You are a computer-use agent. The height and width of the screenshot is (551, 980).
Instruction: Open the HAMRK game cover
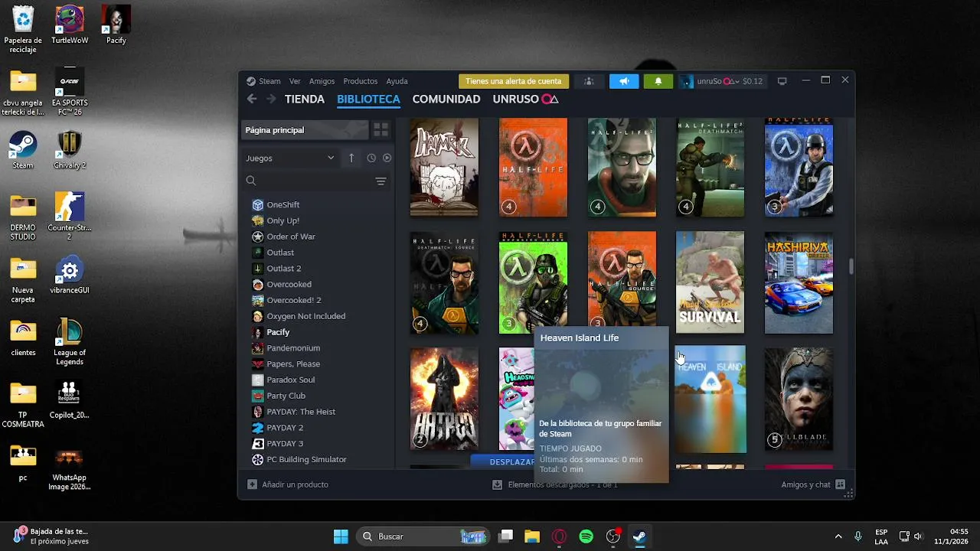(x=444, y=167)
